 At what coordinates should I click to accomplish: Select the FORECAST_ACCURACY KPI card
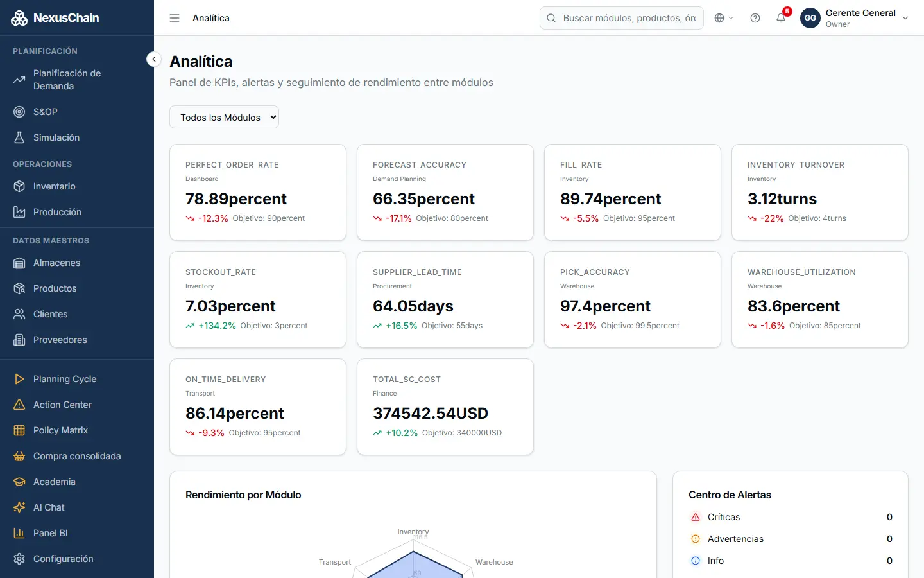click(x=445, y=193)
